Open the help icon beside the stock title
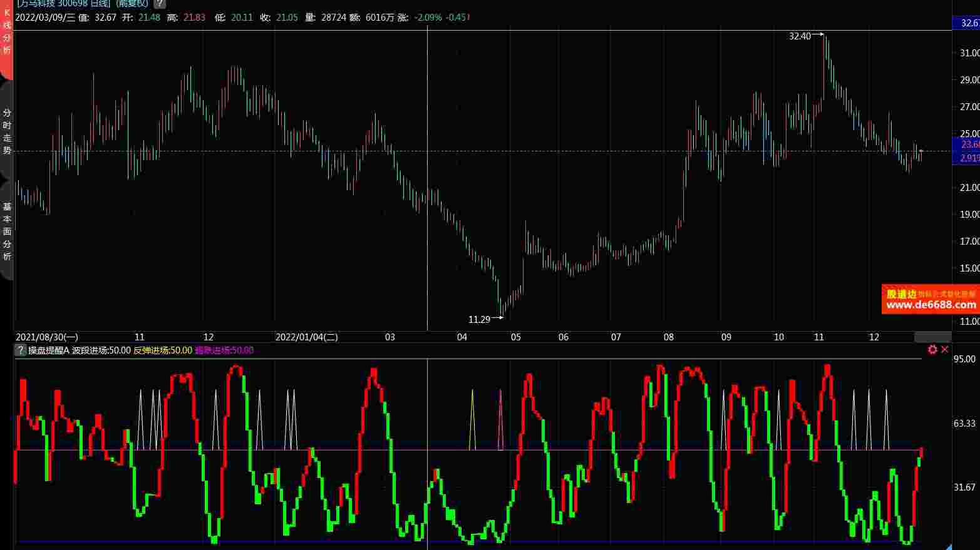The image size is (980, 550). tap(160, 3)
